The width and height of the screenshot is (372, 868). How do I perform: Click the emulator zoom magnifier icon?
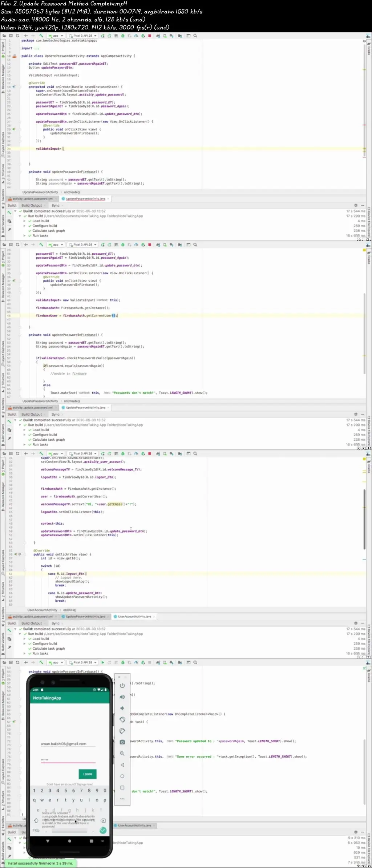[x=122, y=754]
